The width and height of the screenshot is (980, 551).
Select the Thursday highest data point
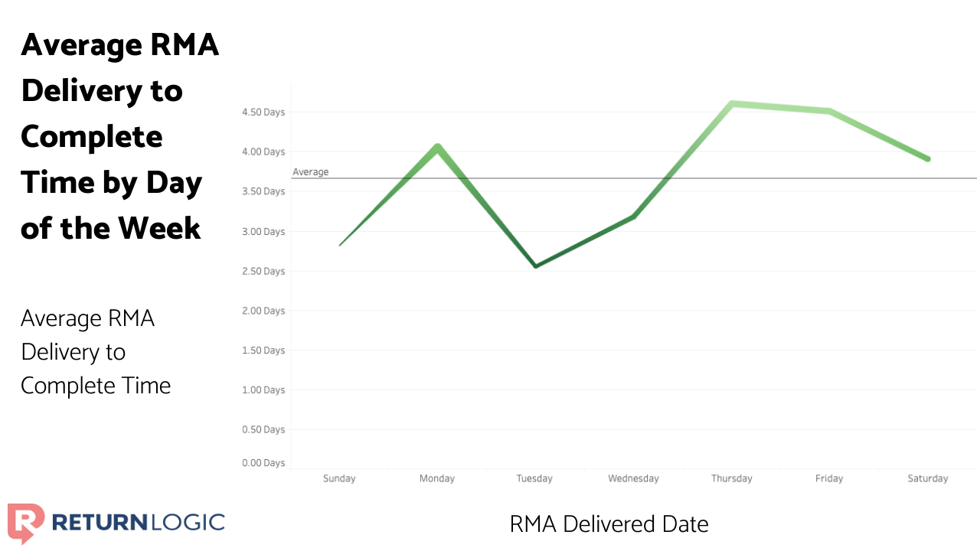tap(732, 104)
